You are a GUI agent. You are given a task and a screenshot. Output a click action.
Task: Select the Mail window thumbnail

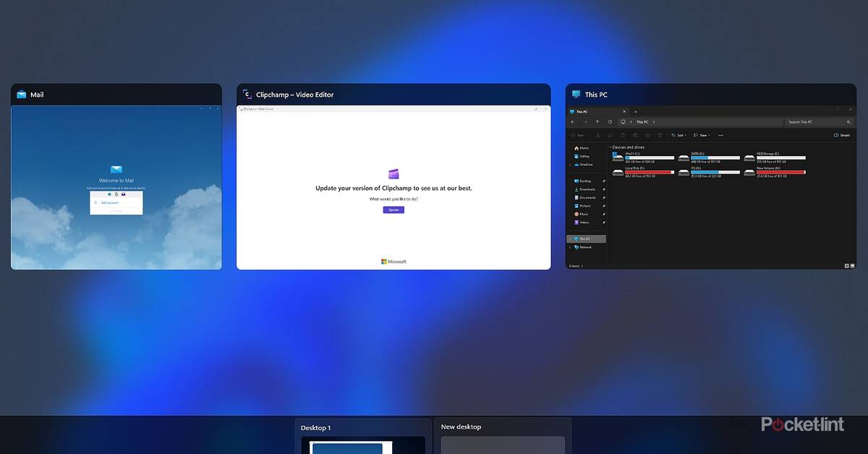(116, 188)
